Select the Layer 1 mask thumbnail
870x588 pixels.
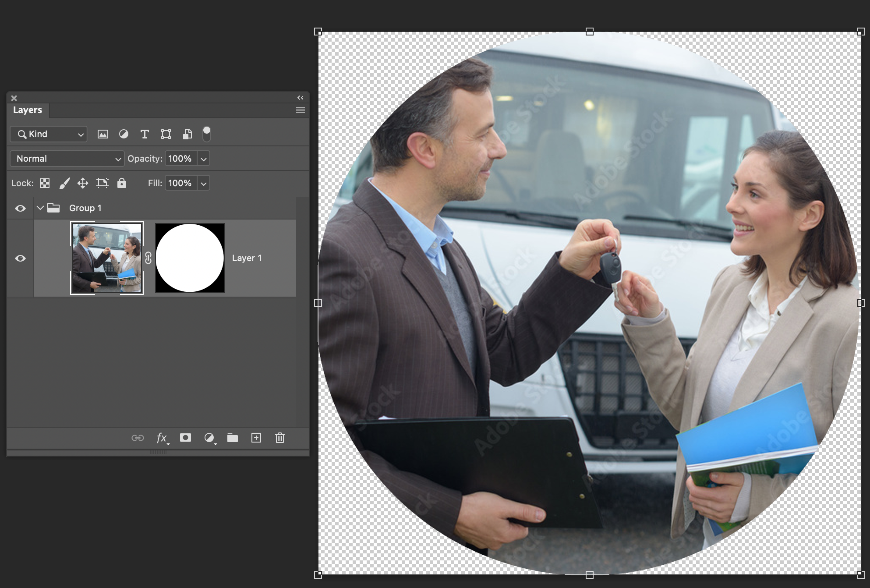(190, 258)
